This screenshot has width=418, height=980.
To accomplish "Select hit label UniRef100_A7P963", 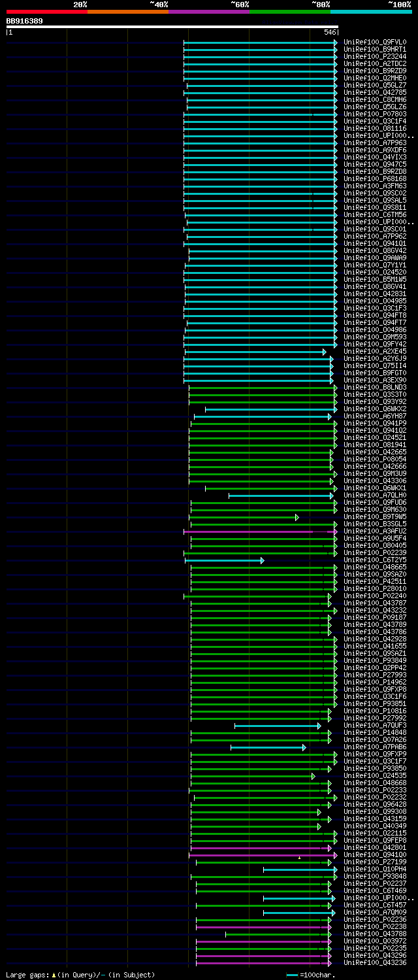I will (x=375, y=143).
